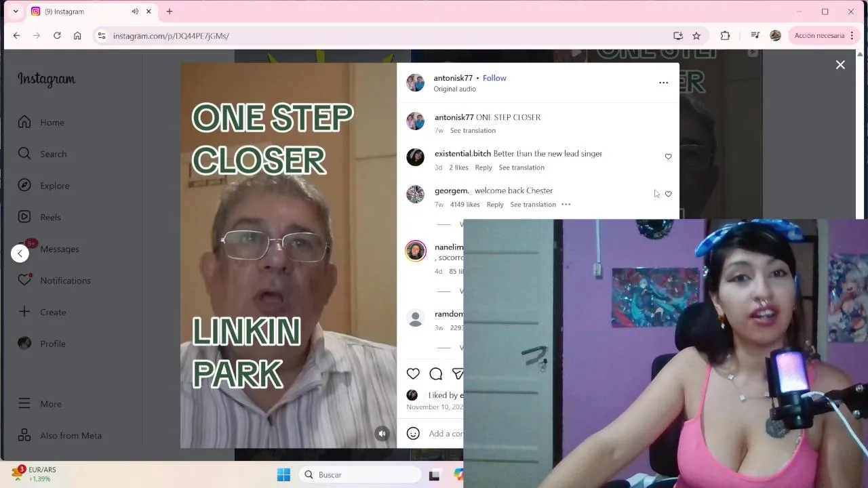
Task: Open Messages in the sidebar
Action: tap(49, 249)
